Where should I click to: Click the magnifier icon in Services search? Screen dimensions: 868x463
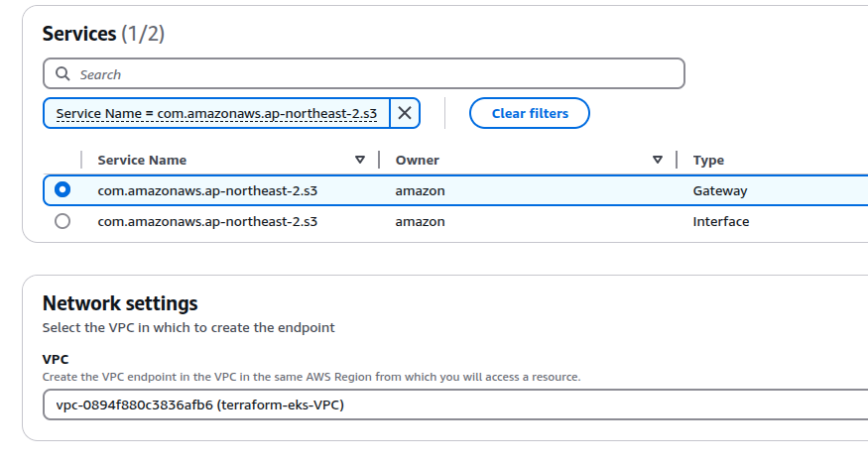coord(62,73)
